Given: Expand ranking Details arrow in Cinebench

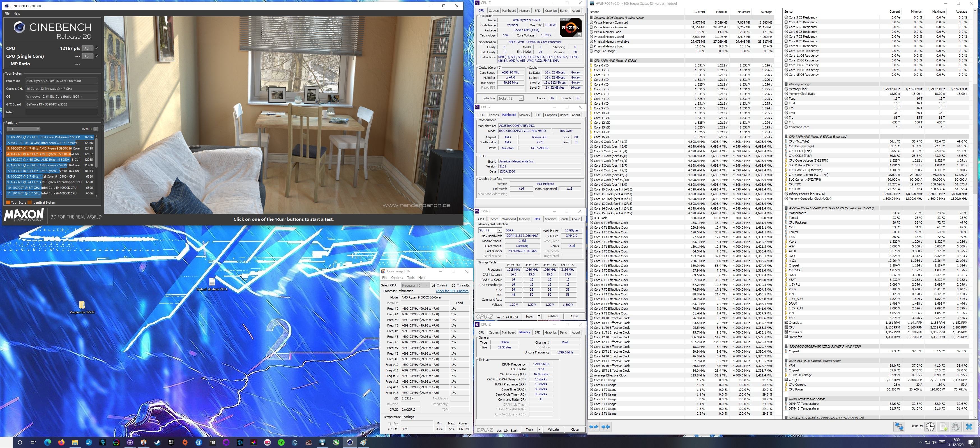Looking at the screenshot, I should [x=96, y=129].
